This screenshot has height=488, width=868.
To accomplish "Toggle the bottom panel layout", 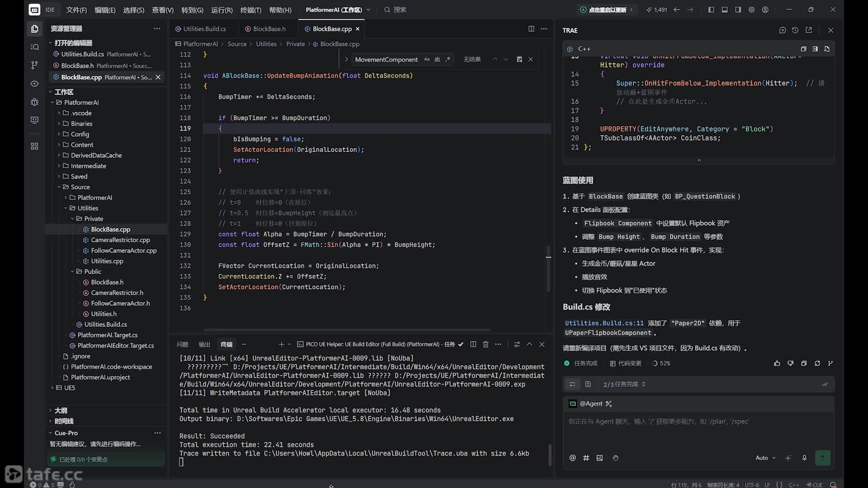I will (x=725, y=9).
